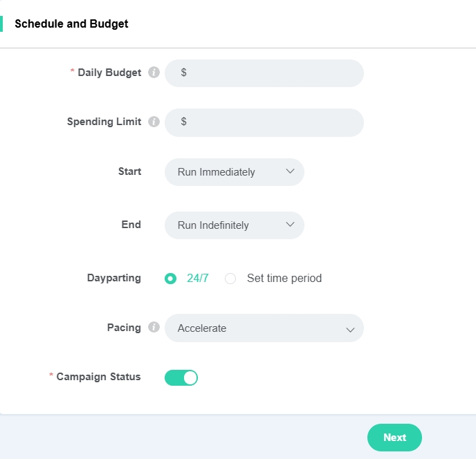Click the dollar sign in Spending Limit
Screen dimensions: 476x459
coord(183,122)
